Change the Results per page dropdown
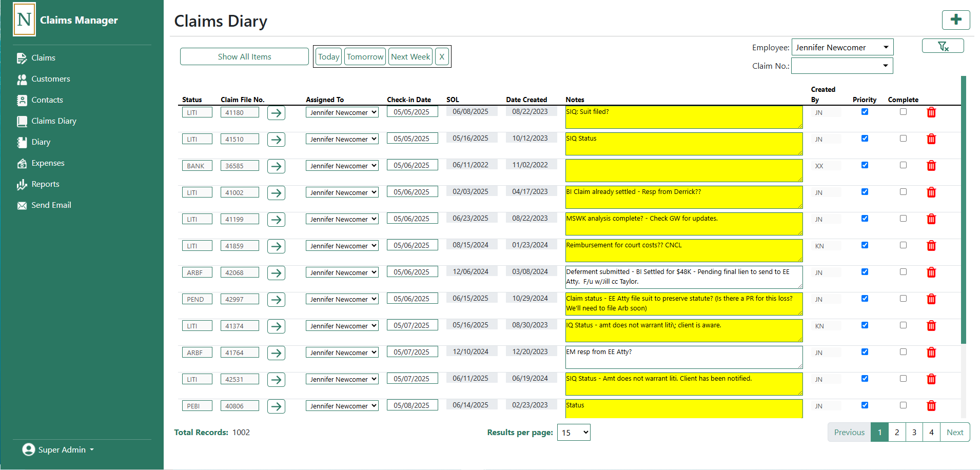The height and width of the screenshot is (470, 980). click(573, 433)
